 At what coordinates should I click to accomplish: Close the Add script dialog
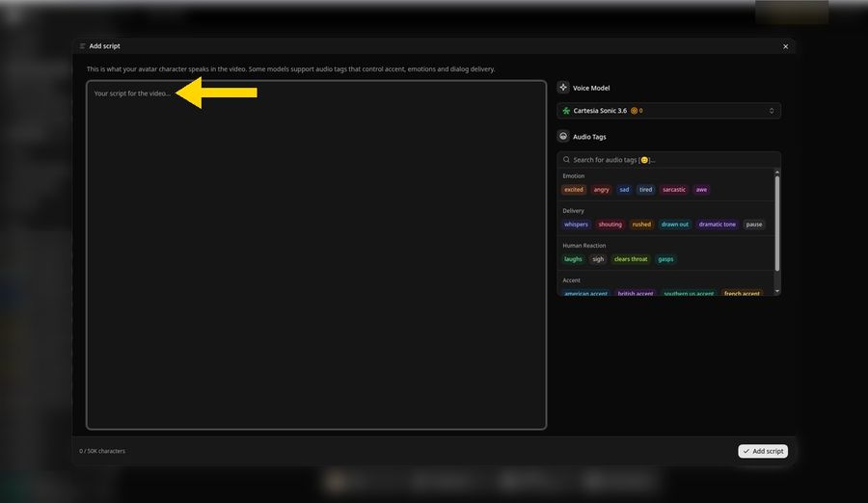coord(785,46)
